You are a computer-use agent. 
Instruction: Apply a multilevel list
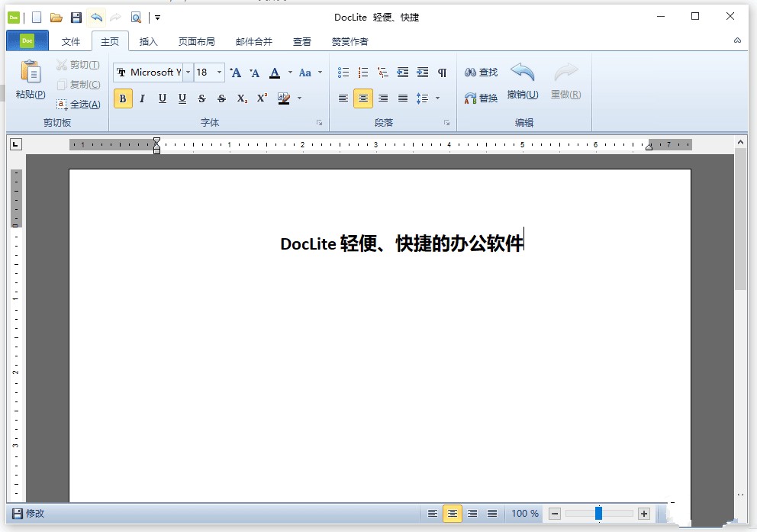tap(383, 73)
